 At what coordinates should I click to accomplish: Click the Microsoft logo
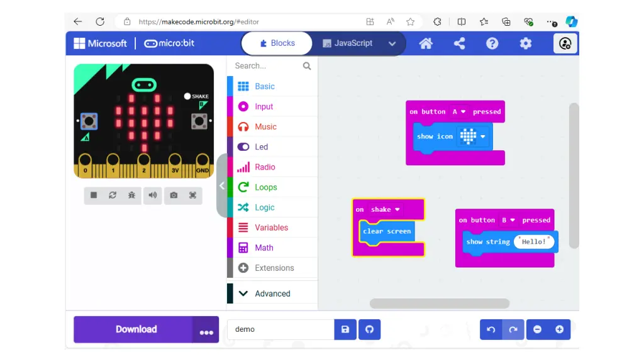[x=100, y=43]
